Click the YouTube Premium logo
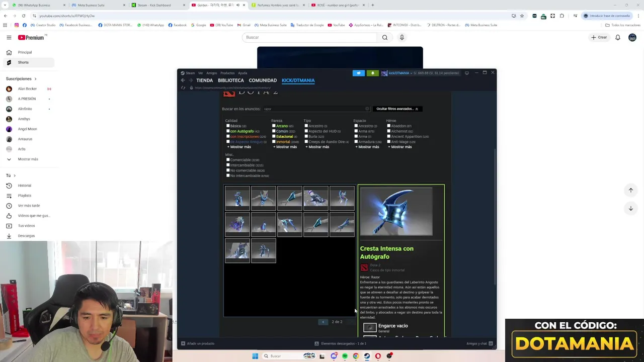Viewport: 644px width, 362px height. (x=31, y=37)
